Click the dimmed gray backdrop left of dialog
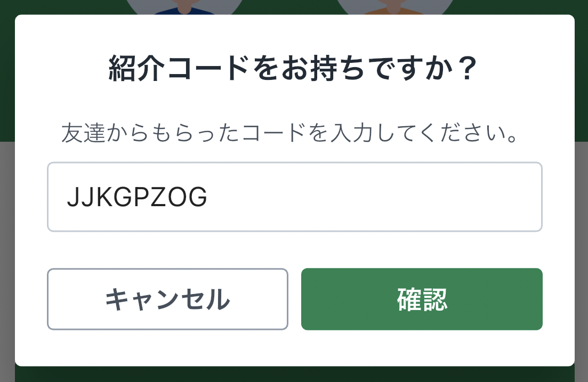Screen dimensions: 588x382 tap(7, 255)
